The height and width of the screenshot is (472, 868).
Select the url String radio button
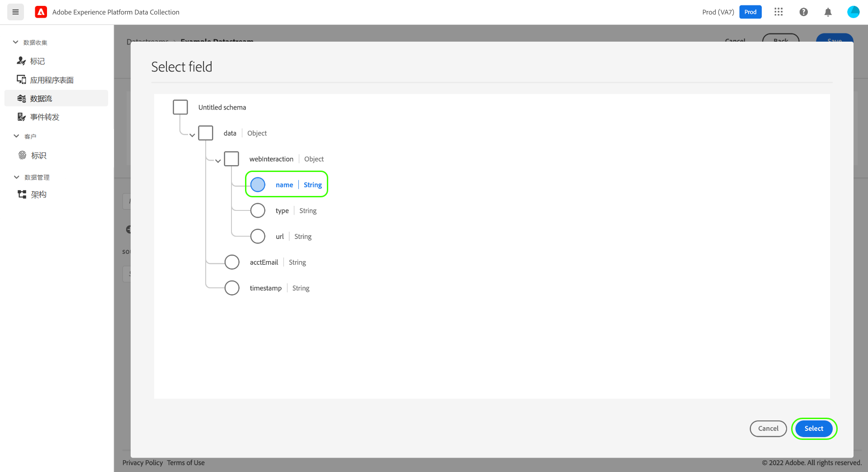click(258, 236)
